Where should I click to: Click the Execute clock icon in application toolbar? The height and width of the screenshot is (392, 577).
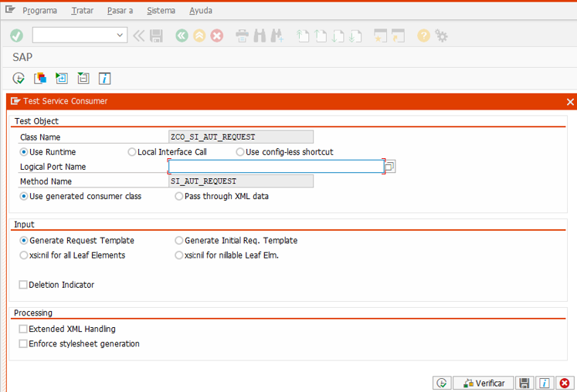click(x=19, y=79)
